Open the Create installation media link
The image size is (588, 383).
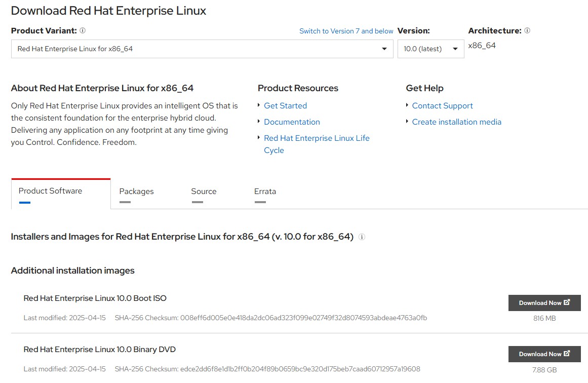(457, 122)
